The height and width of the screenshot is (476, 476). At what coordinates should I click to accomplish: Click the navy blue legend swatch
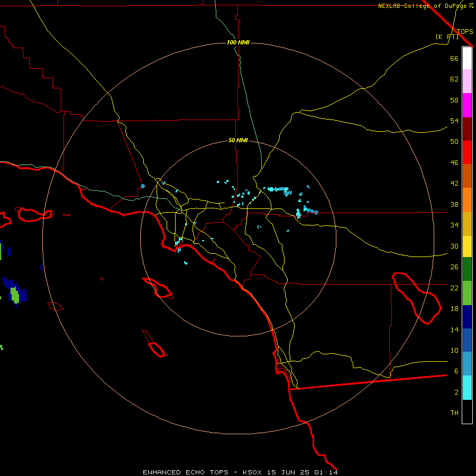pos(467,317)
